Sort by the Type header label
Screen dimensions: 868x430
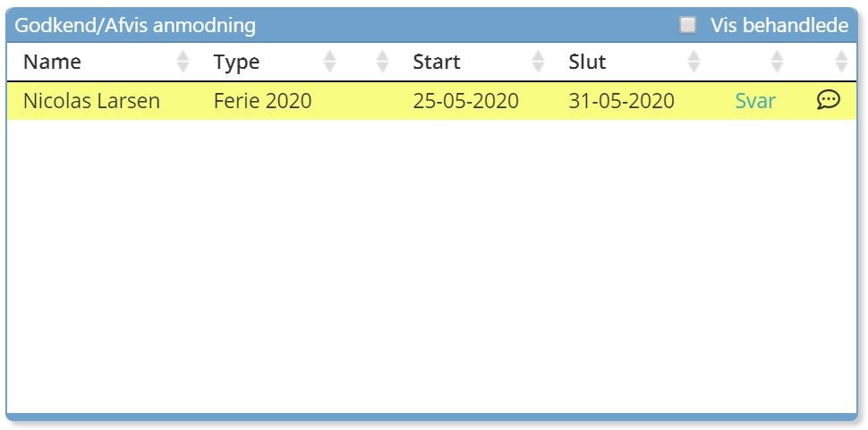(x=236, y=62)
